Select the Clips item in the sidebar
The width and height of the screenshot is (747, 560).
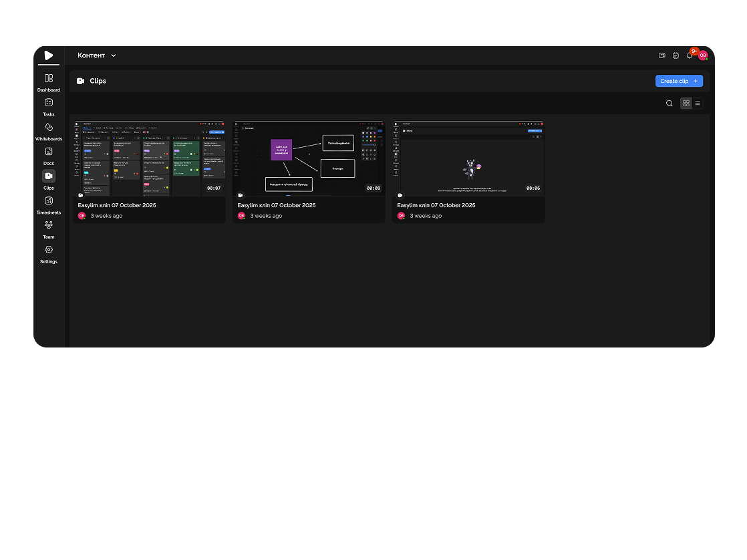pyautogui.click(x=49, y=180)
